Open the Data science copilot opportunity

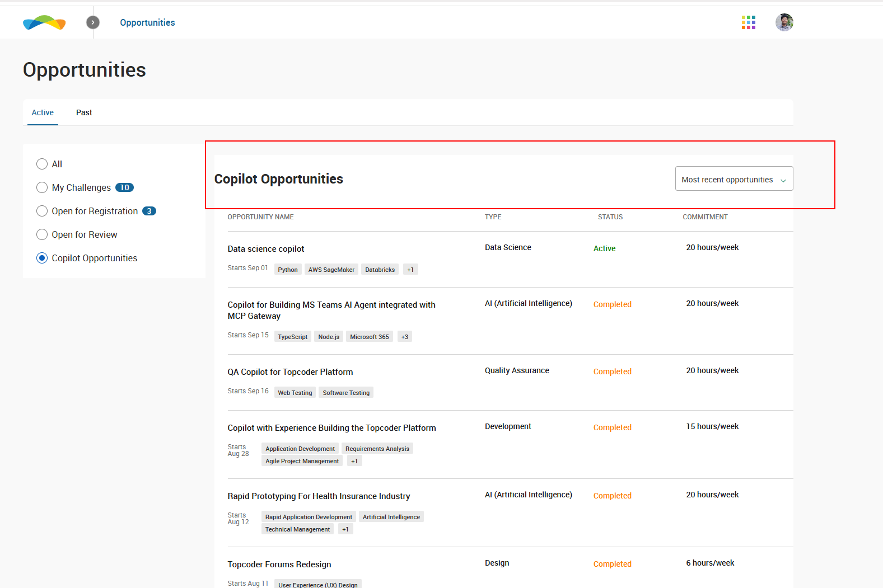click(266, 249)
